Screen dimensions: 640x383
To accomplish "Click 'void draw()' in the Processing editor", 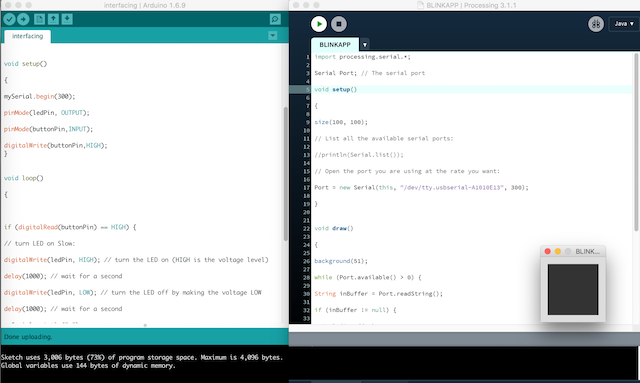I will pos(334,228).
